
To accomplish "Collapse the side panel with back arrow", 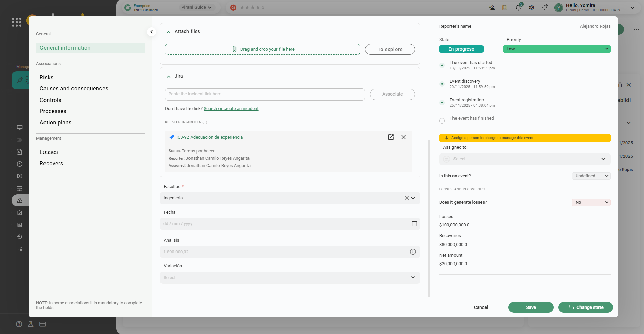I will [152, 32].
